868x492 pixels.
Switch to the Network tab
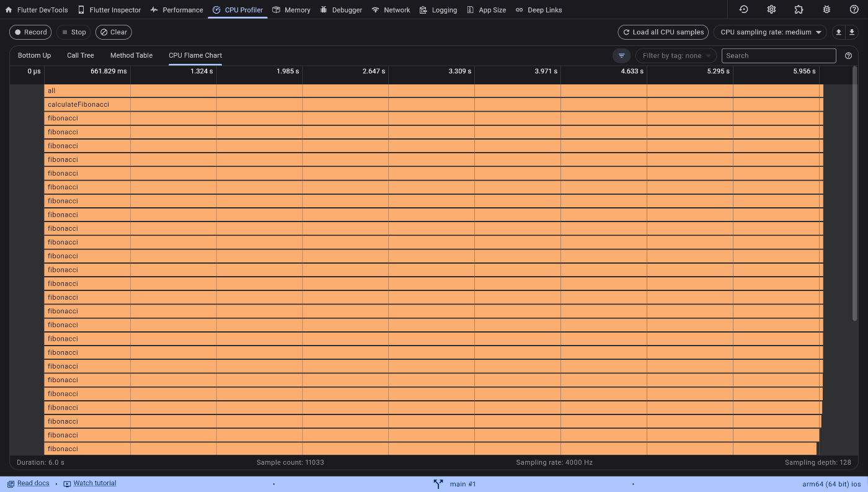tap(391, 10)
